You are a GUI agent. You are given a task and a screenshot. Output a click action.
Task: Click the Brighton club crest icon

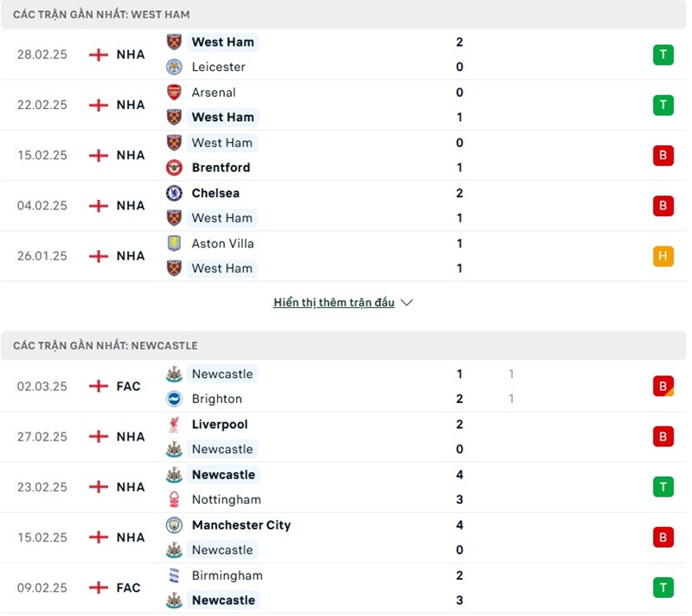(175, 399)
